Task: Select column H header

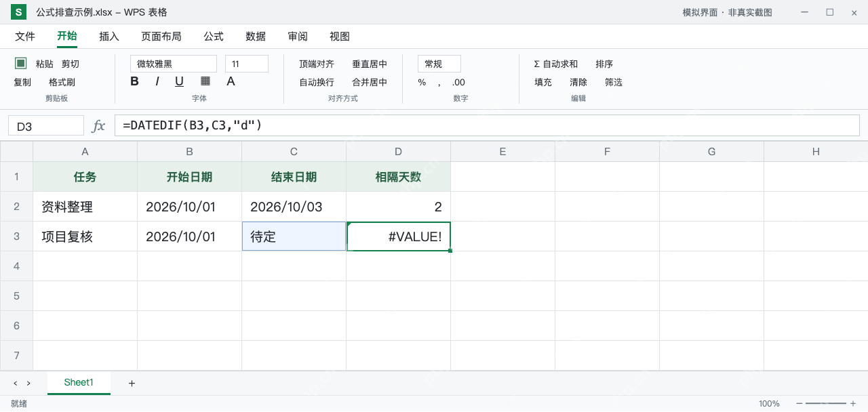Action: tap(816, 152)
